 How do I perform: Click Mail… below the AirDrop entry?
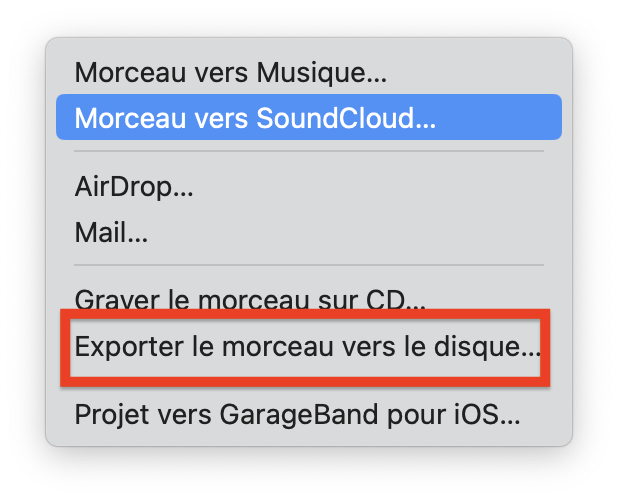pos(309,232)
